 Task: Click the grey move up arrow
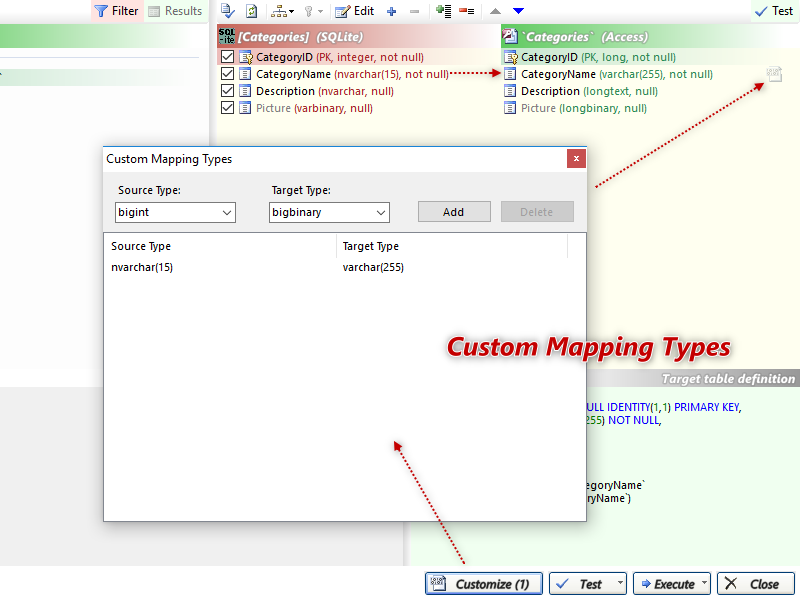coord(495,11)
